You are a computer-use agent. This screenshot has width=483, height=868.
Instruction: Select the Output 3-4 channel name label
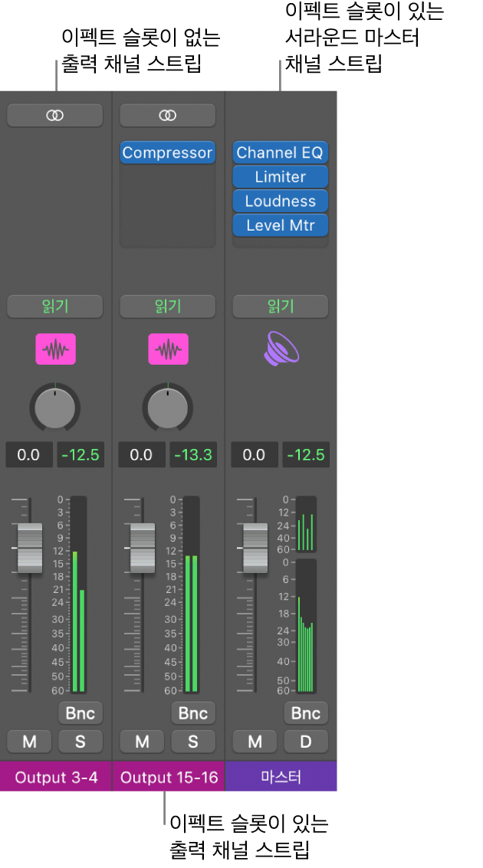coord(56,777)
